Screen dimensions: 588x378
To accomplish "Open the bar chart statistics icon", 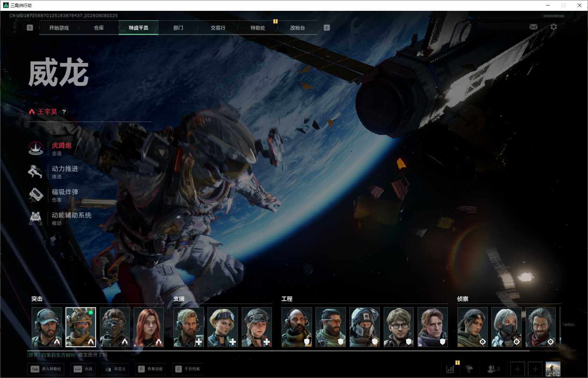I will click(x=450, y=369).
